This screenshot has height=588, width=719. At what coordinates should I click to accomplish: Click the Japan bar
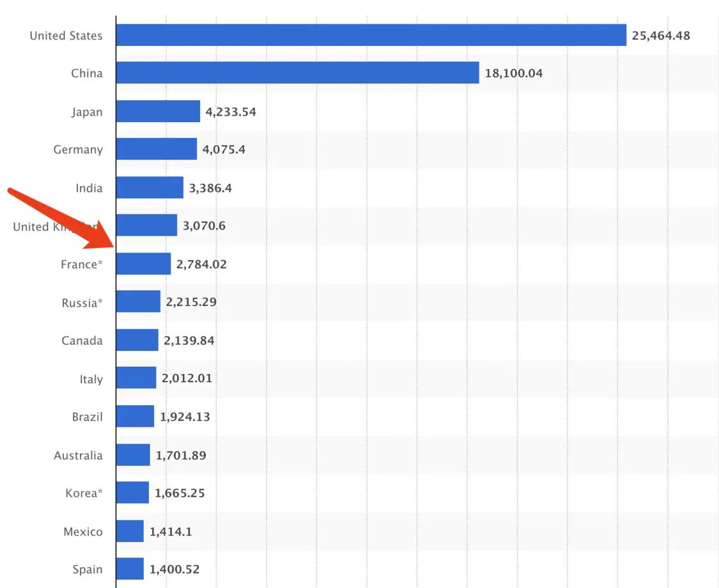click(x=158, y=111)
